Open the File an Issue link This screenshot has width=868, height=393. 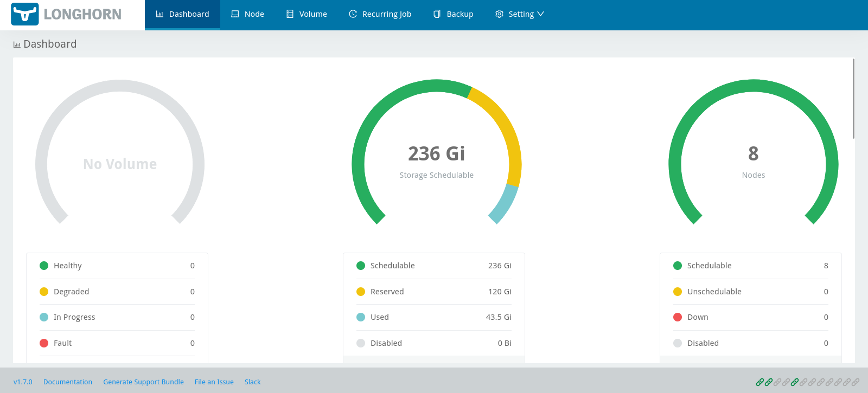[214, 382]
